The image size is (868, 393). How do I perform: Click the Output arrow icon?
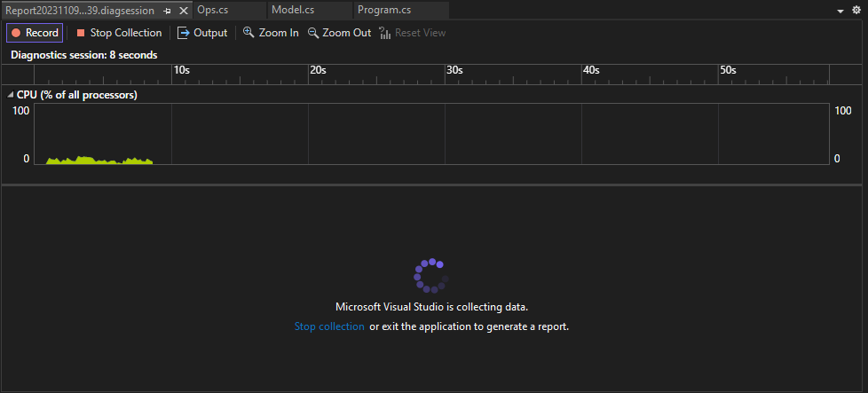[x=183, y=33]
